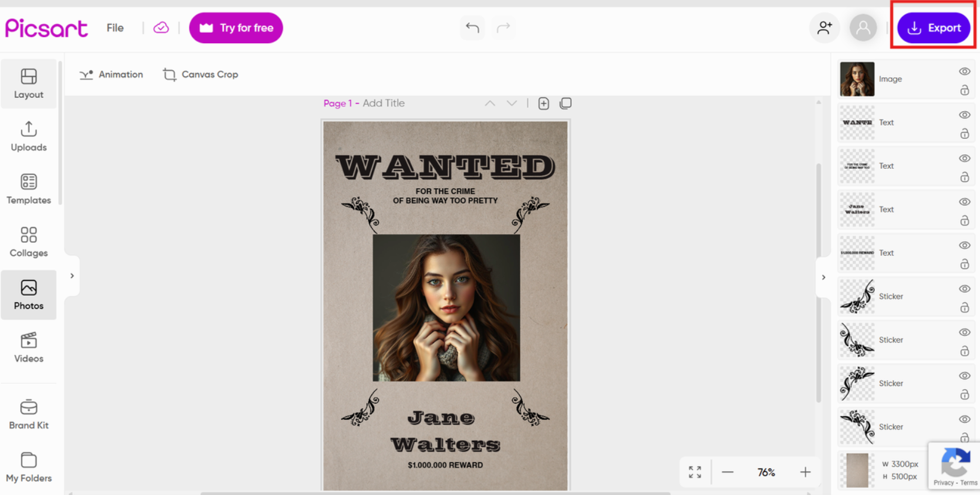The image size is (980, 495).
Task: Move page down arrow
Action: tap(512, 104)
